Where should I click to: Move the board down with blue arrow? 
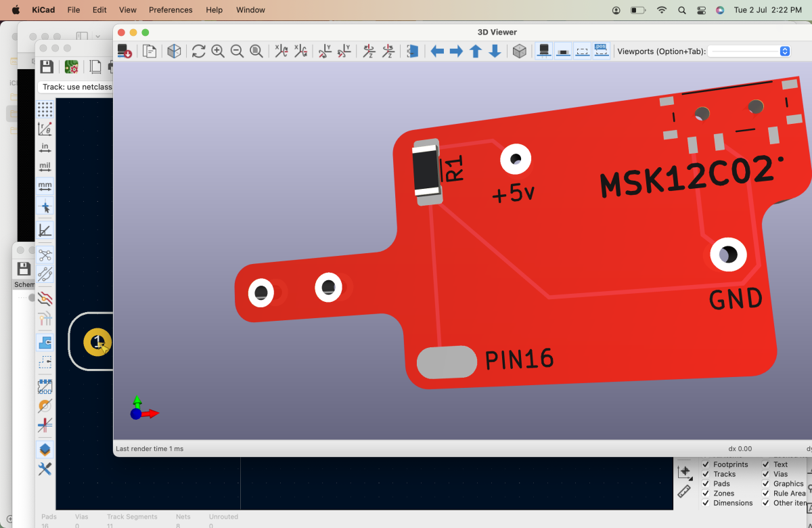coord(495,51)
